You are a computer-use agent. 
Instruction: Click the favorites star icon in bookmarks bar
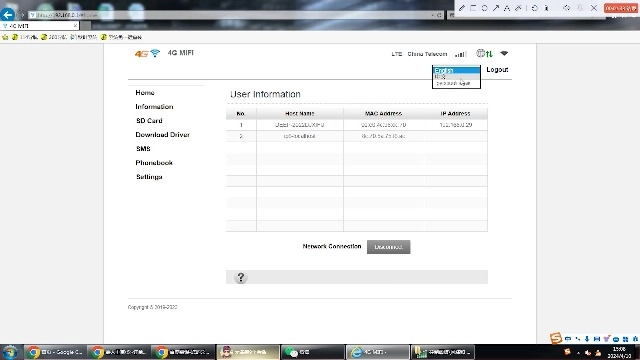5,37
